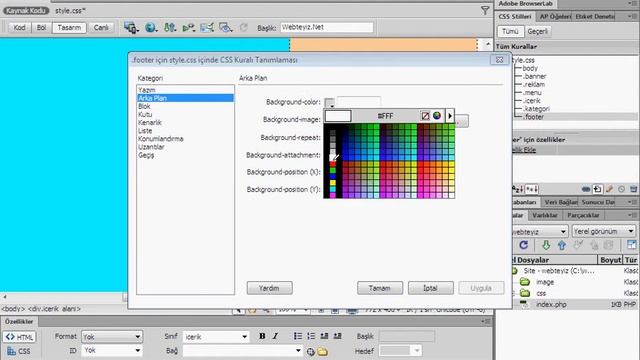640x360 pixels.
Task: Click the expand Files panel icon
Action: pyautogui.click(x=631, y=245)
